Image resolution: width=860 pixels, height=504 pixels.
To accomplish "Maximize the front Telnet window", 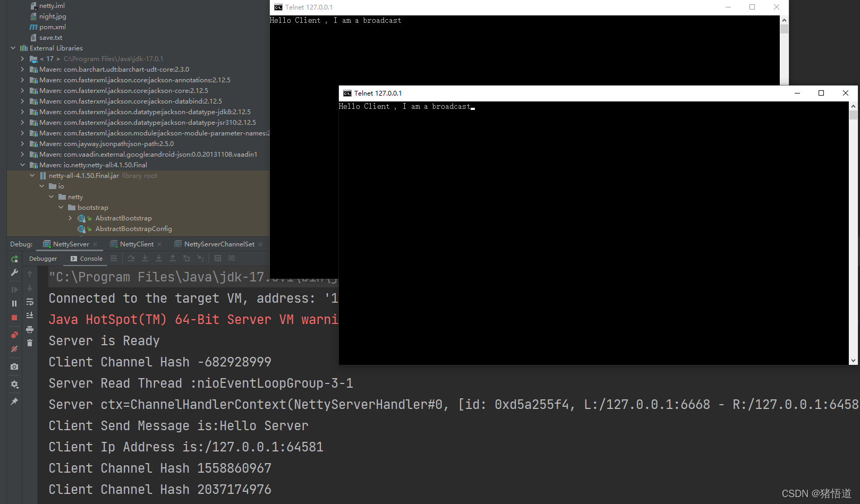I will 821,93.
